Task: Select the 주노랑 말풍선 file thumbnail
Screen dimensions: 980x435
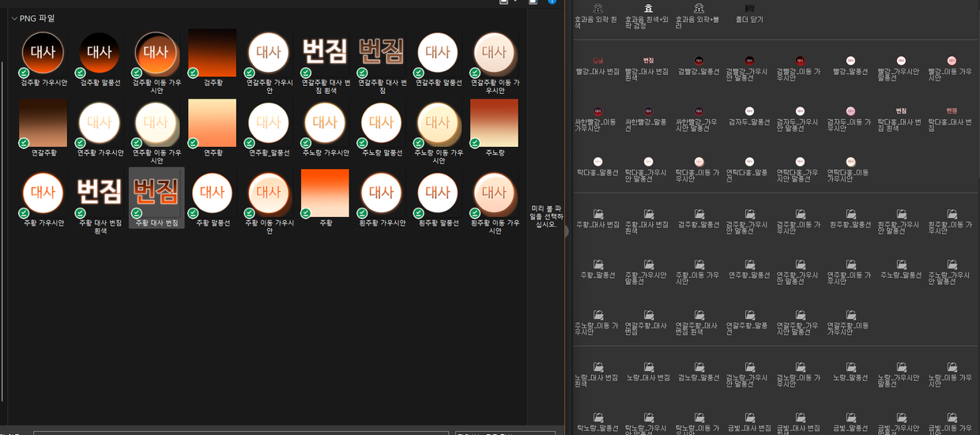Action: 381,122
